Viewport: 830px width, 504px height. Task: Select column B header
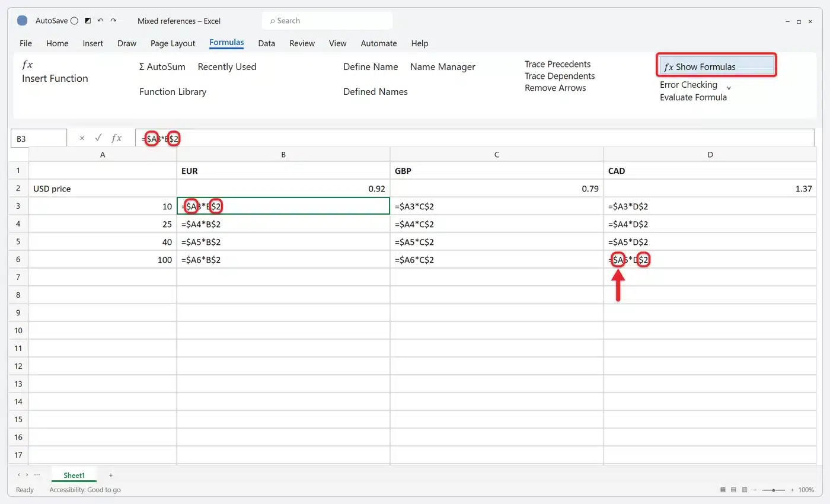click(283, 154)
